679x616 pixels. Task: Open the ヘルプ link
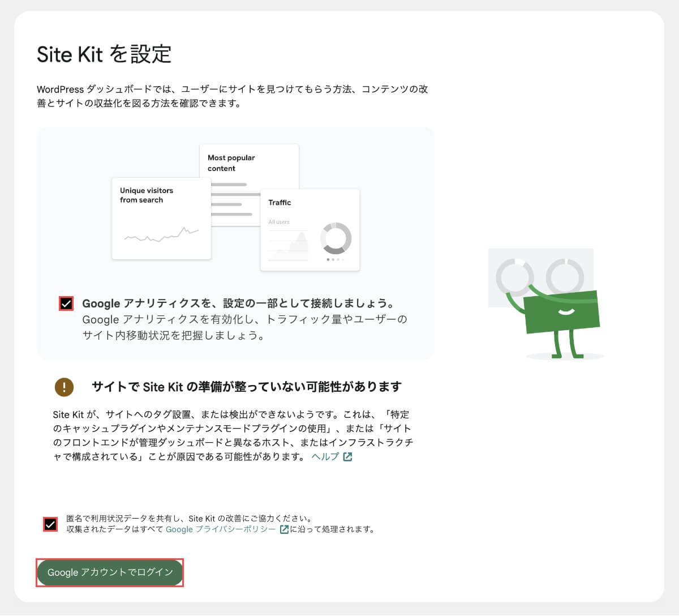tap(325, 456)
